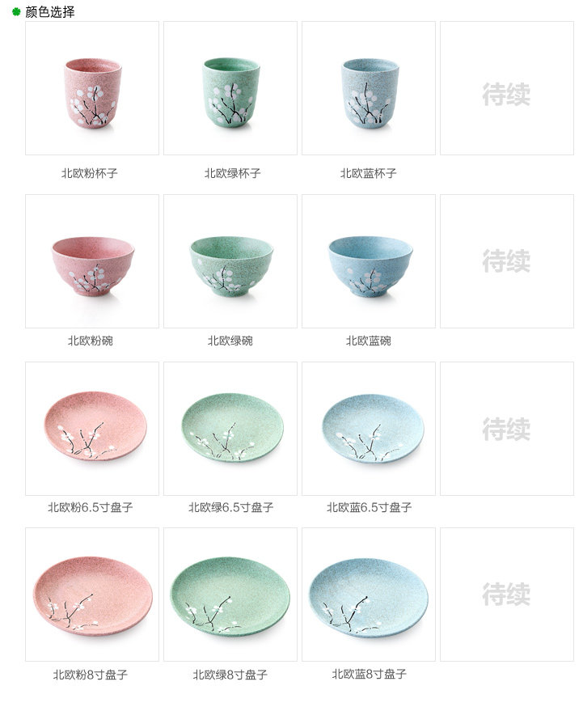Click the 待续 placeholder in the 8-inch plates row
The image size is (583, 728).
click(506, 594)
